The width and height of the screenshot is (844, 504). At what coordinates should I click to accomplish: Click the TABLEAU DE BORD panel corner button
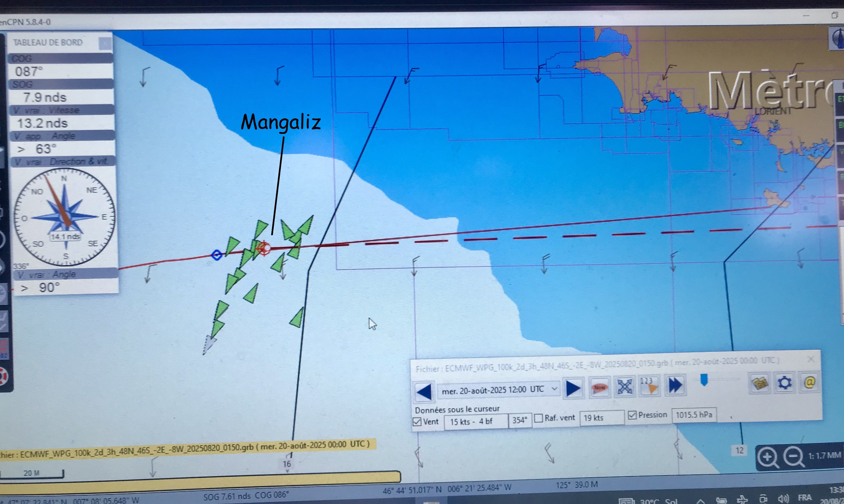click(x=105, y=43)
